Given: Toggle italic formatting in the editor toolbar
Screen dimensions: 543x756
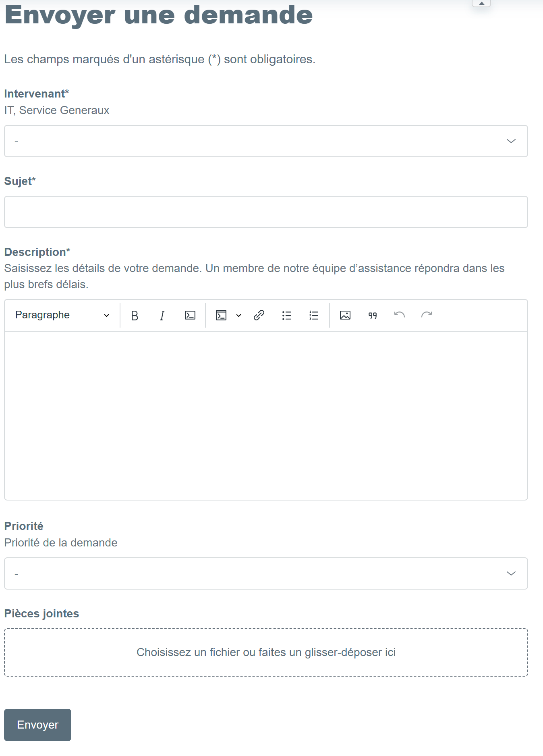Looking at the screenshot, I should click(x=162, y=316).
